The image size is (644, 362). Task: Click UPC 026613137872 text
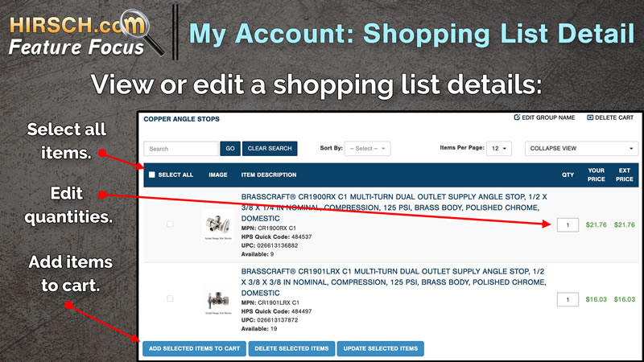(270, 320)
